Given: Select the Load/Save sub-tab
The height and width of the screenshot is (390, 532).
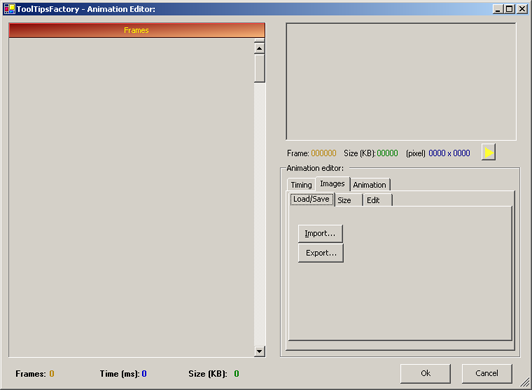Looking at the screenshot, I should tap(311, 199).
